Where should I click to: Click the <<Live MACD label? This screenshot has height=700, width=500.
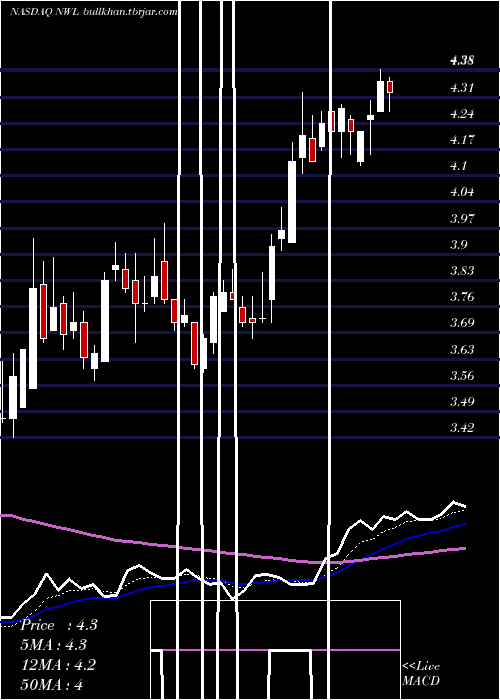point(421,674)
